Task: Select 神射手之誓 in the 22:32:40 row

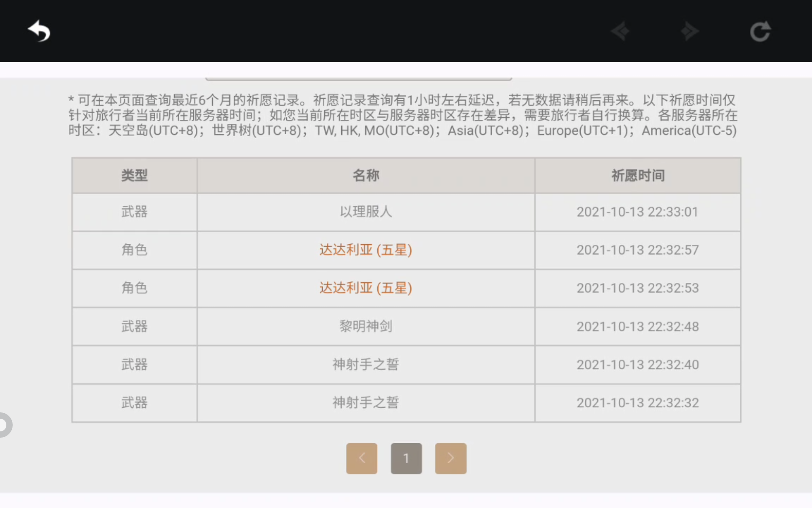Action: pos(366,364)
